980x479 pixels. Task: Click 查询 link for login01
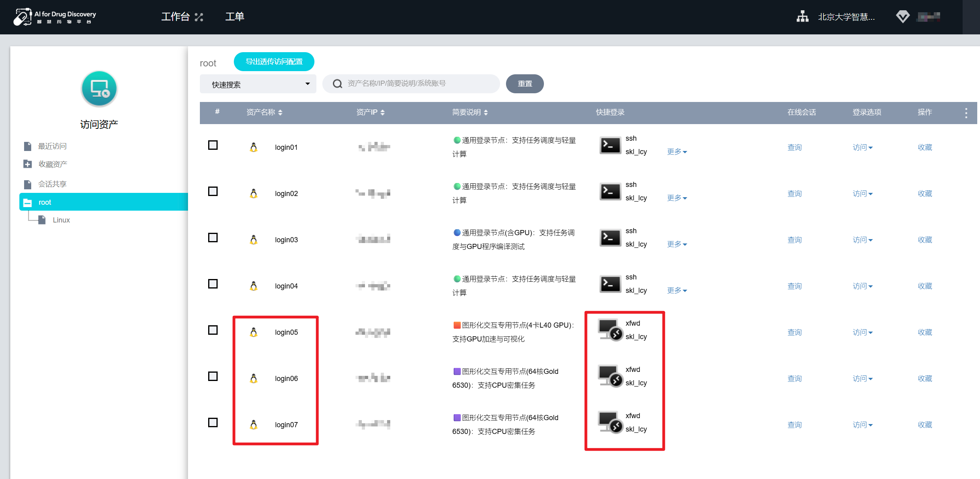tap(794, 147)
